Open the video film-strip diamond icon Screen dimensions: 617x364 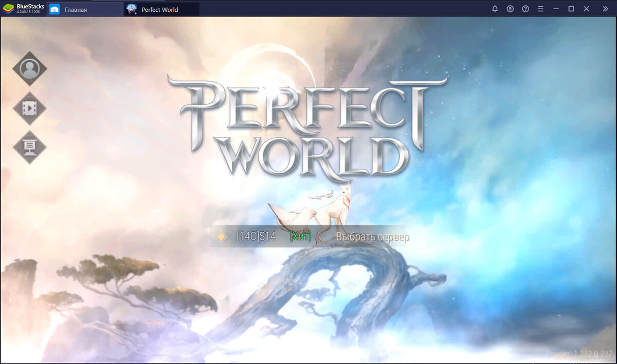click(30, 108)
